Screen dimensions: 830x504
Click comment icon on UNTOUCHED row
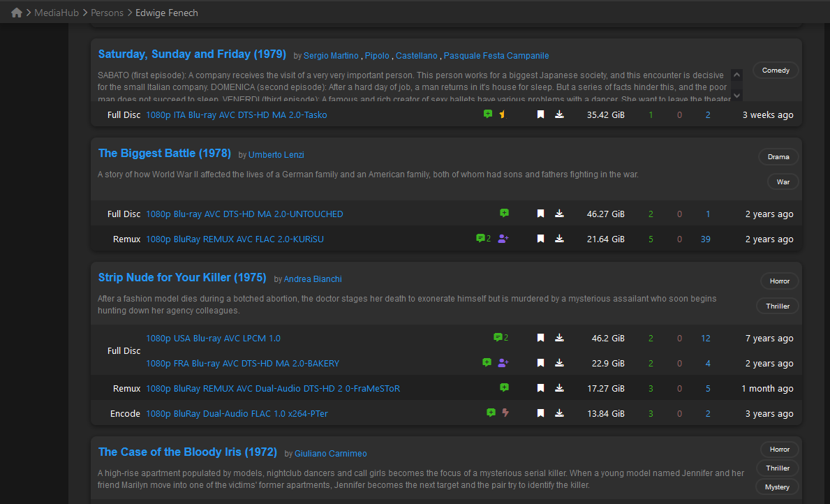pos(505,213)
